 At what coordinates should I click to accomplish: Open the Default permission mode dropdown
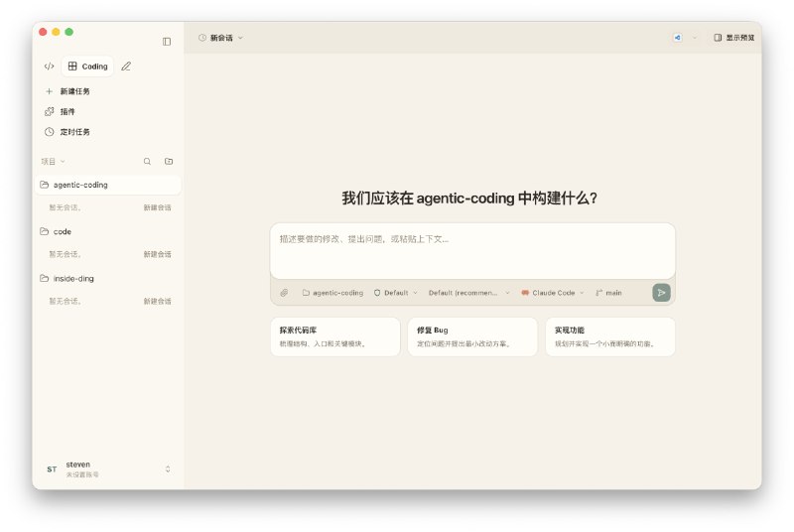(395, 293)
